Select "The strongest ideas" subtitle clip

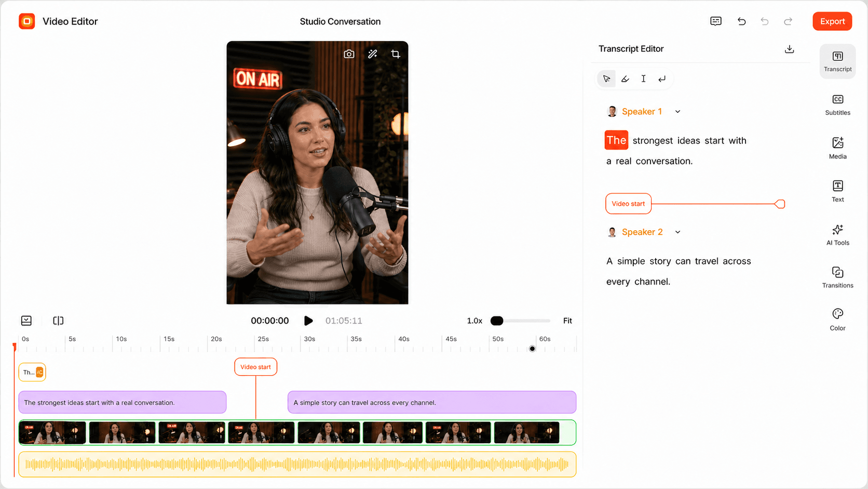click(122, 402)
